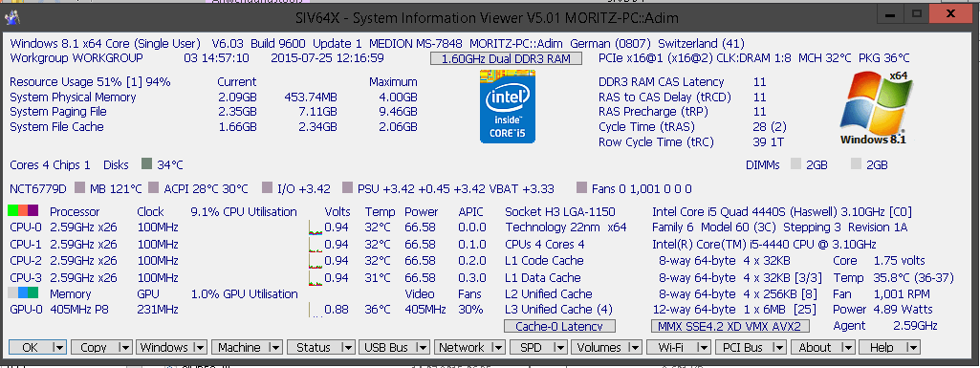Click the GPU-0 utilisation mini graph
The image size is (980, 368).
point(315,310)
